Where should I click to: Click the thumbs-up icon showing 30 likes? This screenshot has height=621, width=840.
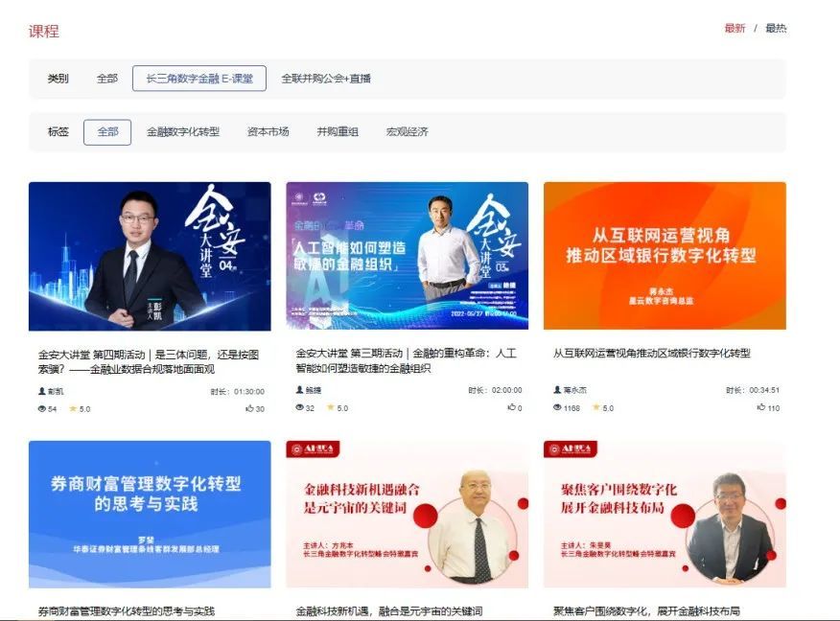tap(249, 408)
